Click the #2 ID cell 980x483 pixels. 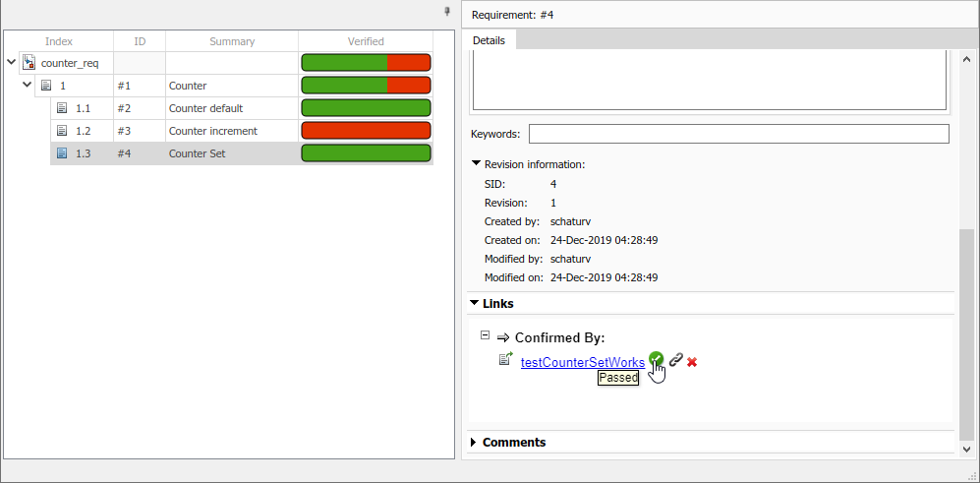[140, 108]
